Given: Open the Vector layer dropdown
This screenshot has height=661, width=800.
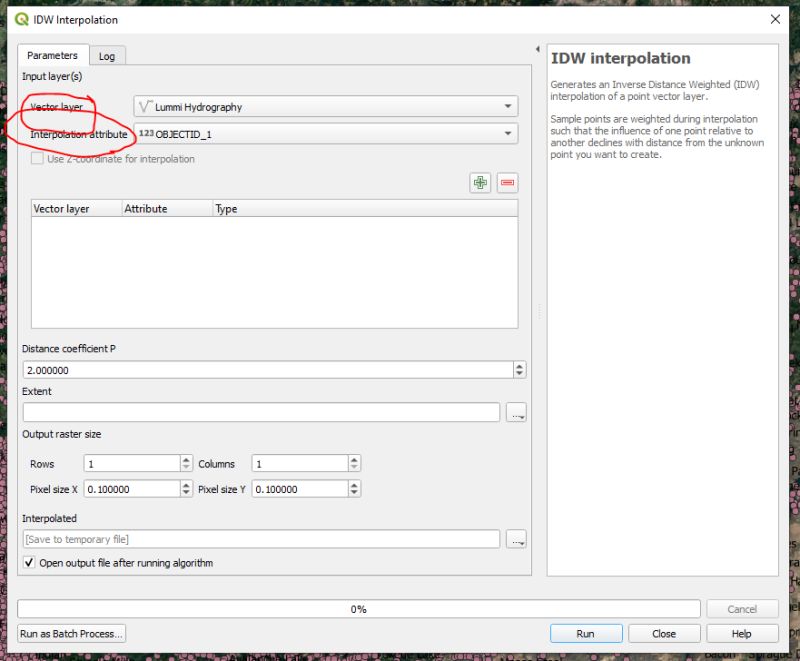Looking at the screenshot, I should (x=506, y=105).
